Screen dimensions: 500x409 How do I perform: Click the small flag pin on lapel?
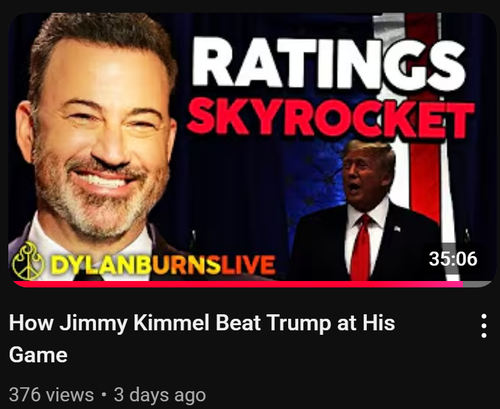pos(397,229)
